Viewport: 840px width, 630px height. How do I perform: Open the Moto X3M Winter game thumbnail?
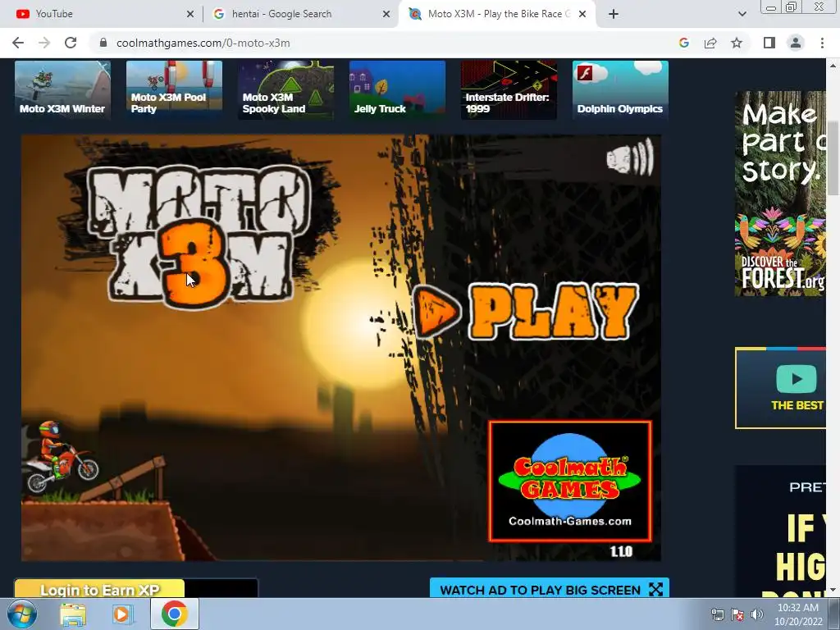[62, 89]
